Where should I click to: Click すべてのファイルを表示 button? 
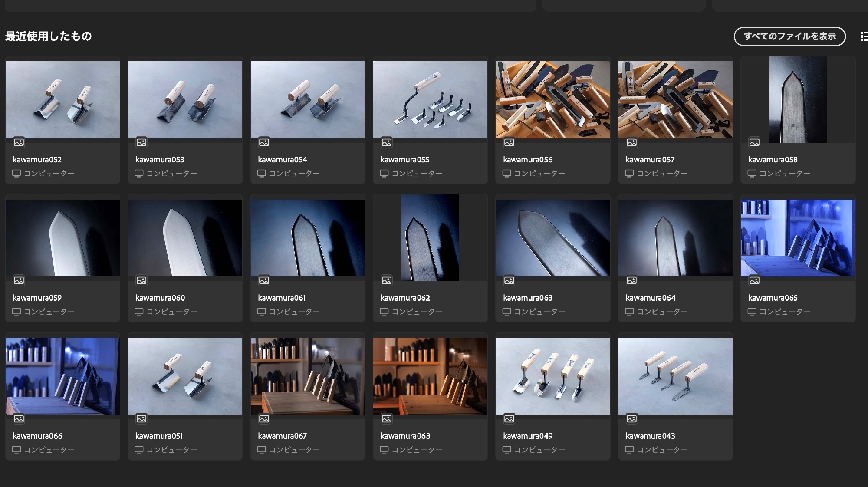click(x=789, y=36)
